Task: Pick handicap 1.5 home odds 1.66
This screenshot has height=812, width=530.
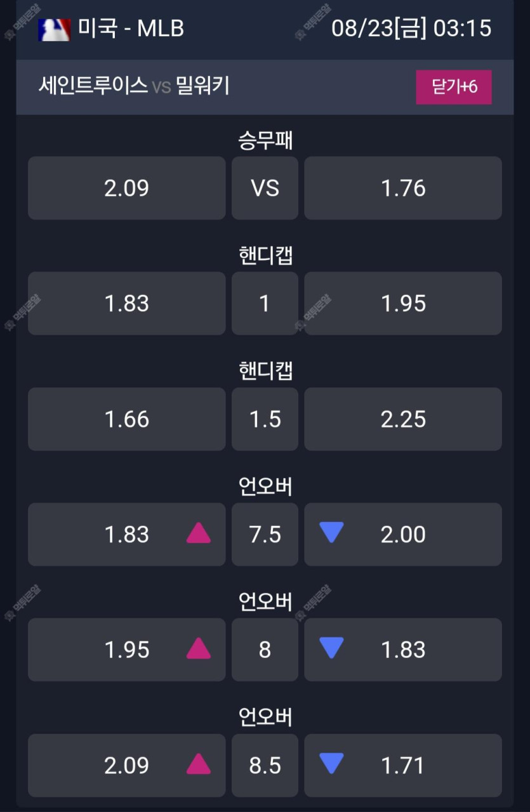Action: [x=127, y=419]
